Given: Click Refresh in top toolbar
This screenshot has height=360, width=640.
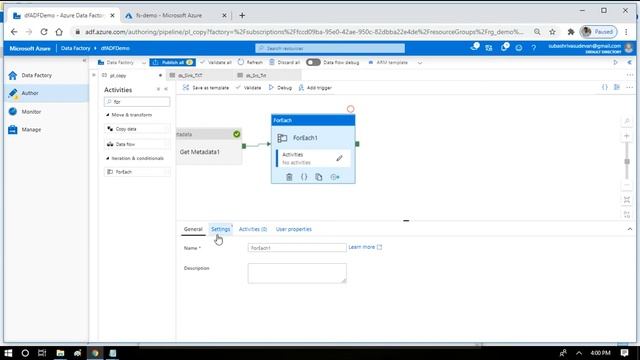Looking at the screenshot, I should [250, 62].
